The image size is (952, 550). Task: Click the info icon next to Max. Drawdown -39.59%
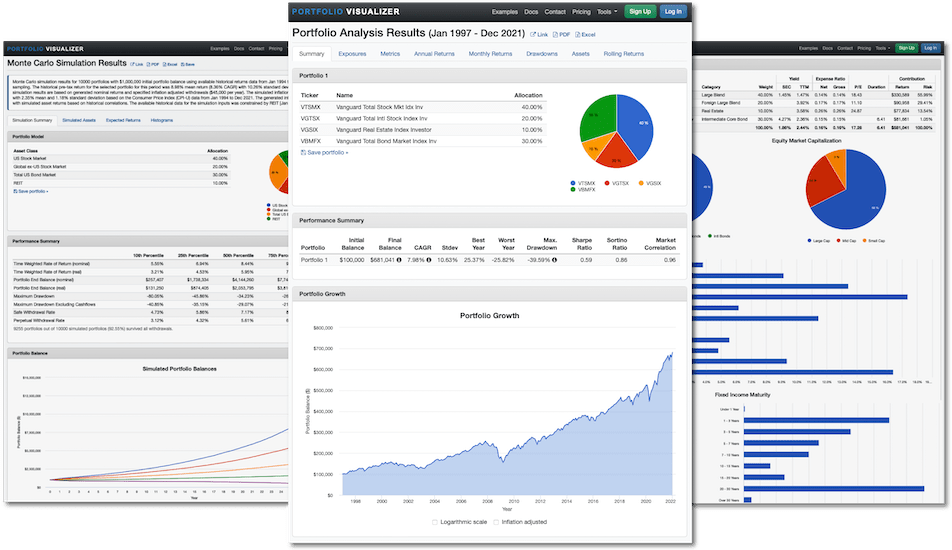(x=554, y=260)
